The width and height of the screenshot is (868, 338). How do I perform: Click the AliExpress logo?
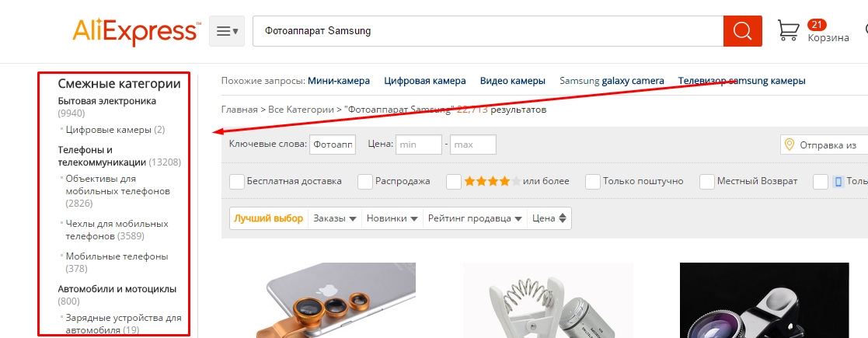[136, 32]
